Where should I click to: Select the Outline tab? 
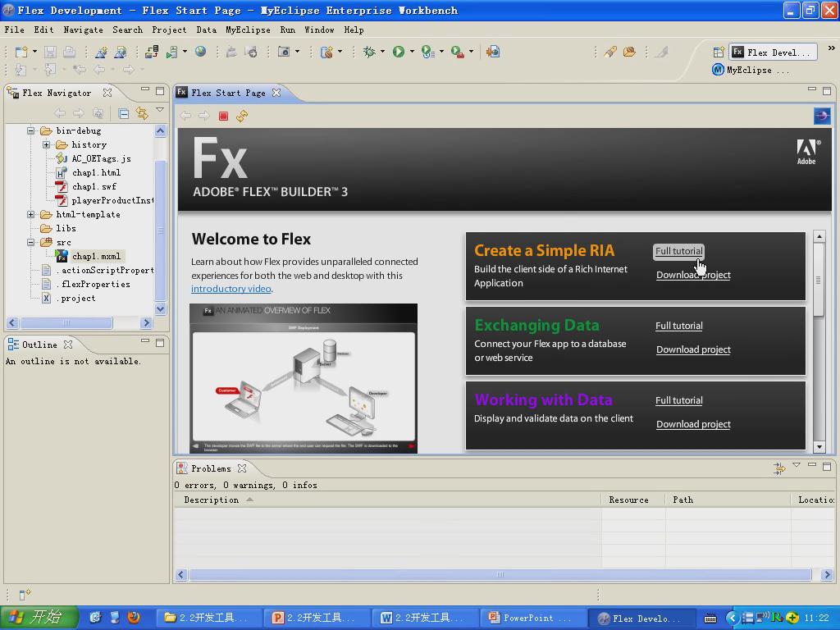39,345
